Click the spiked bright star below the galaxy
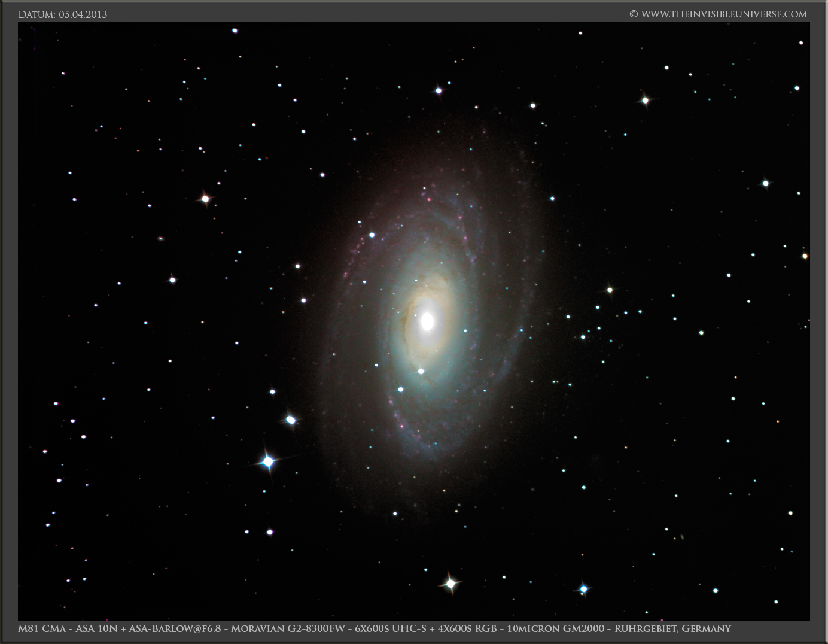The image size is (828, 644). [450, 583]
